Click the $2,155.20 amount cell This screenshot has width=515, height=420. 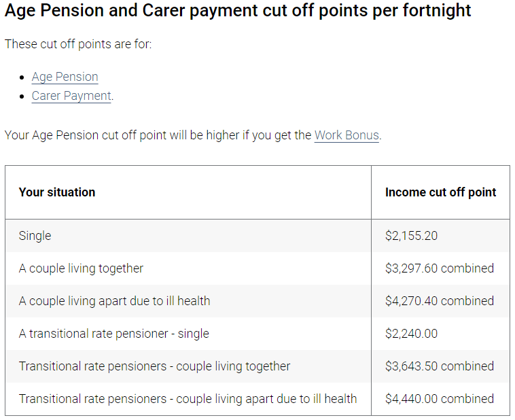[x=411, y=236]
